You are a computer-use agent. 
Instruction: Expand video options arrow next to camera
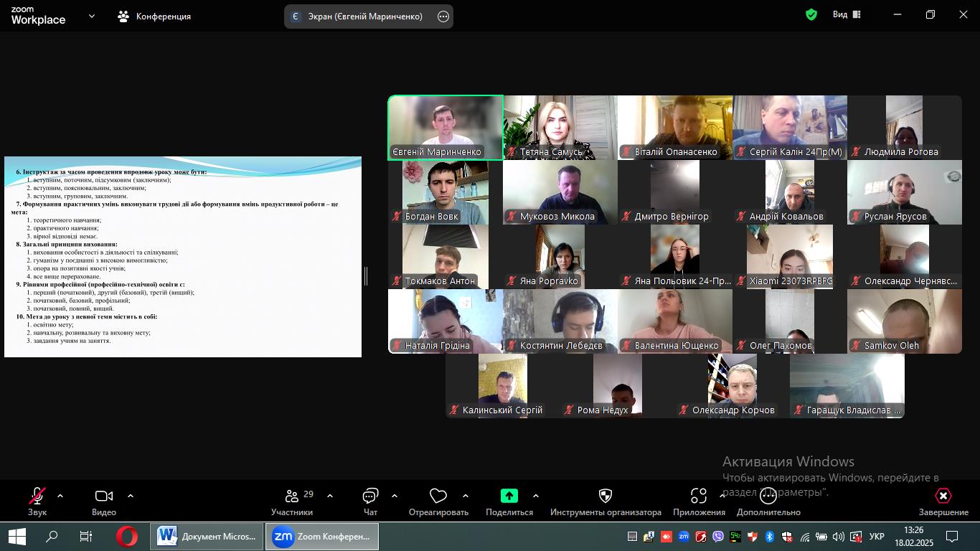tap(131, 496)
